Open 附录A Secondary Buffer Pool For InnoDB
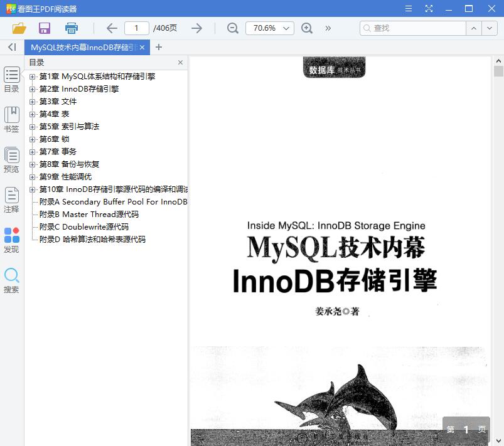Image resolution: width=504 pixels, height=446 pixels. tap(114, 202)
